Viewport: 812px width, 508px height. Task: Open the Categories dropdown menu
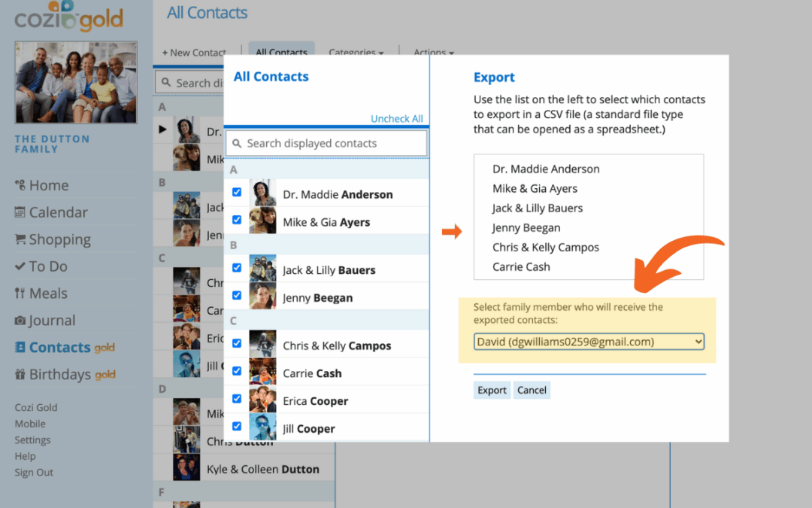(356, 53)
